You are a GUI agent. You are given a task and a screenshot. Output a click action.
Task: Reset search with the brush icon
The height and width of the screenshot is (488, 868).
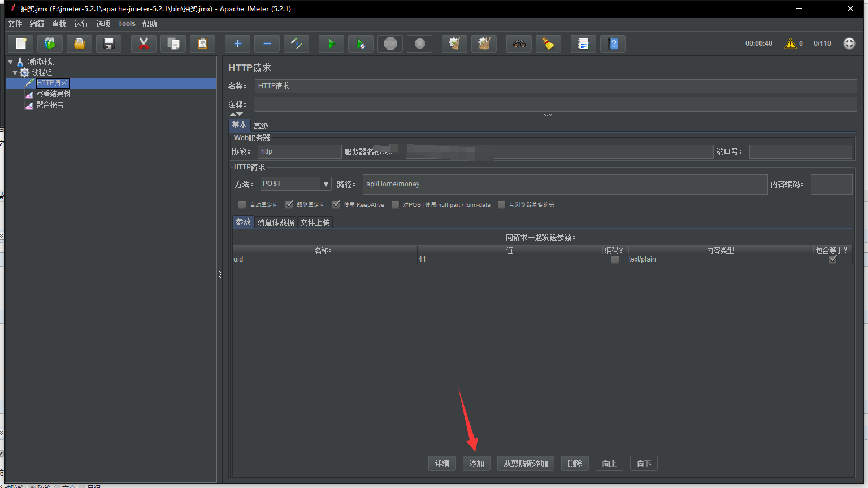point(549,43)
